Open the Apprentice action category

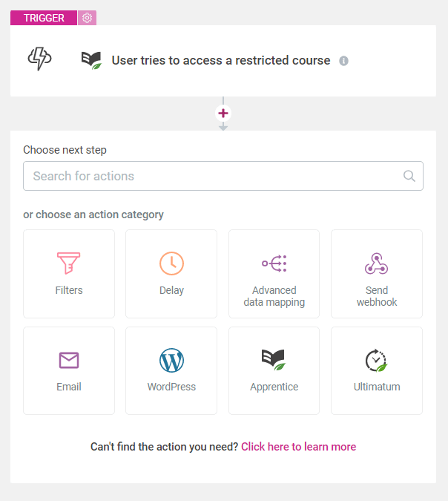tap(274, 370)
